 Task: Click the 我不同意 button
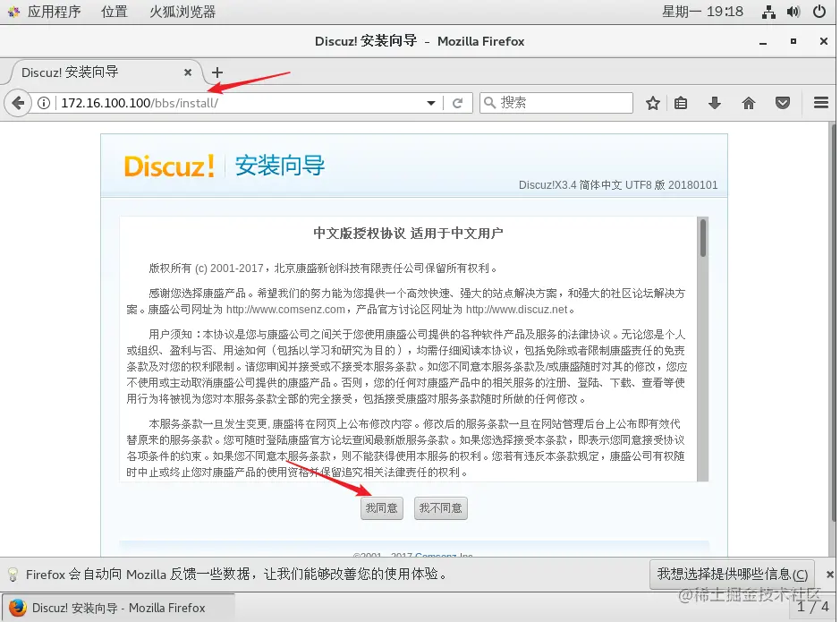coord(440,507)
